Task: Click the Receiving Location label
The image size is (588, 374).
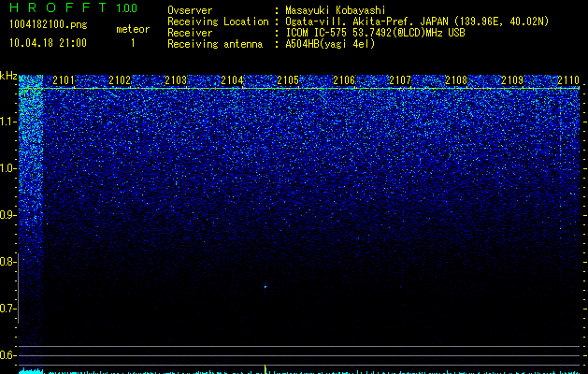Action: [x=218, y=22]
